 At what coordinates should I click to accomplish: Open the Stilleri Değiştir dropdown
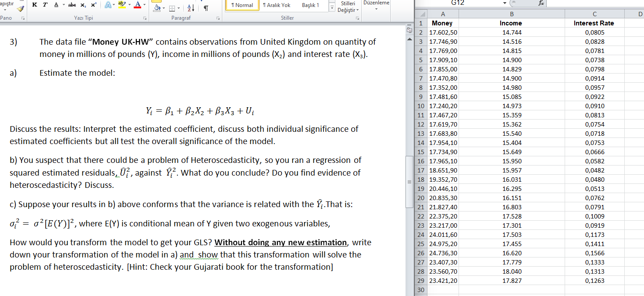(346, 6)
